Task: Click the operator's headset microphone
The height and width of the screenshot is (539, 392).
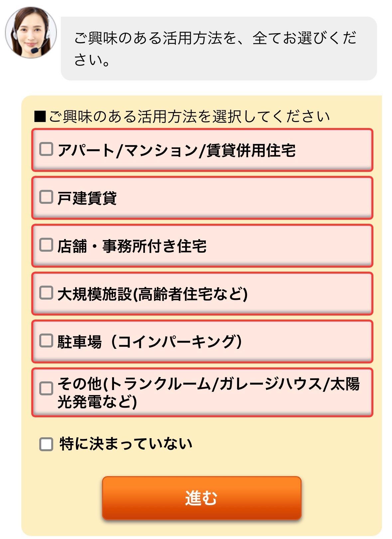Action: [35, 50]
